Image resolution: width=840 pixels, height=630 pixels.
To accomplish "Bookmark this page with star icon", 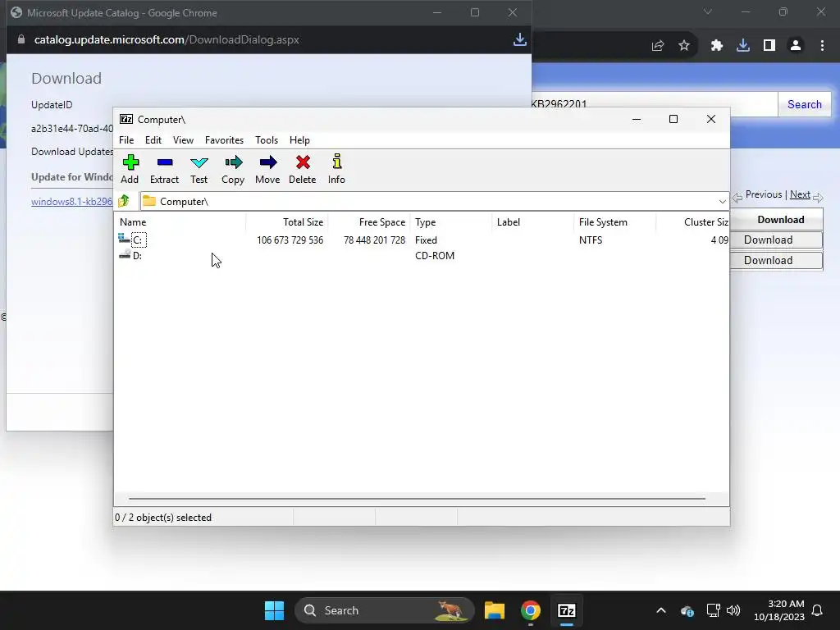I will click(683, 46).
